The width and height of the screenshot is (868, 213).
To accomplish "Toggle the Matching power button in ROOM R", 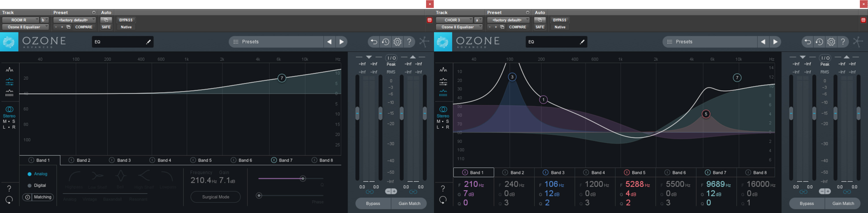I will [x=28, y=197].
